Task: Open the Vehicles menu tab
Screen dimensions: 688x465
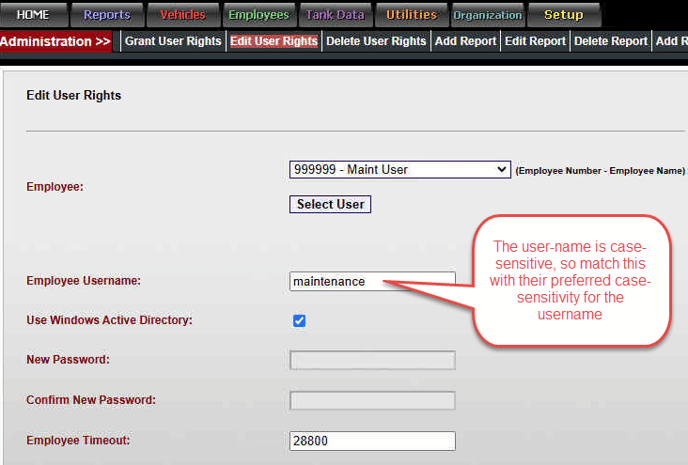Action: (183, 14)
